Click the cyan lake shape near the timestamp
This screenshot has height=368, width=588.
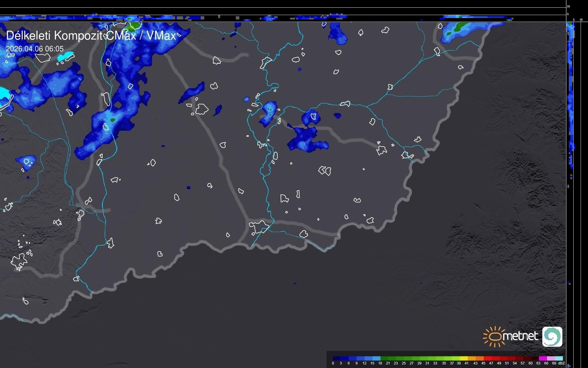[x=65, y=56]
